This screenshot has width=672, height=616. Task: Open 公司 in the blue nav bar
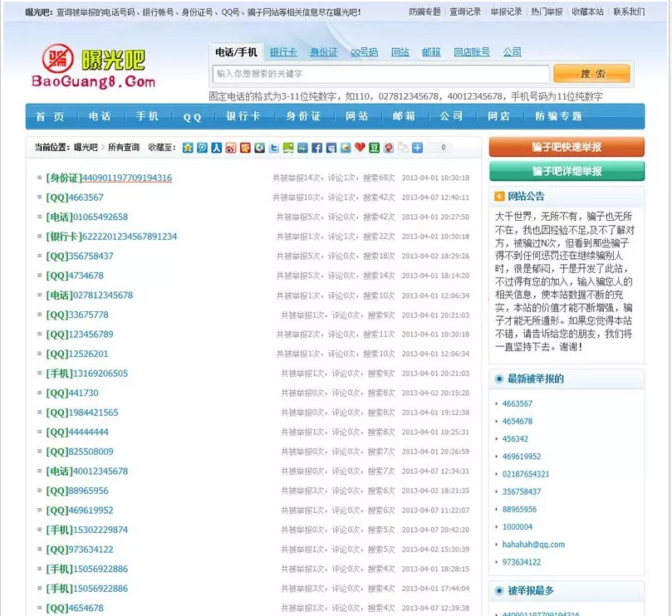pos(451,116)
